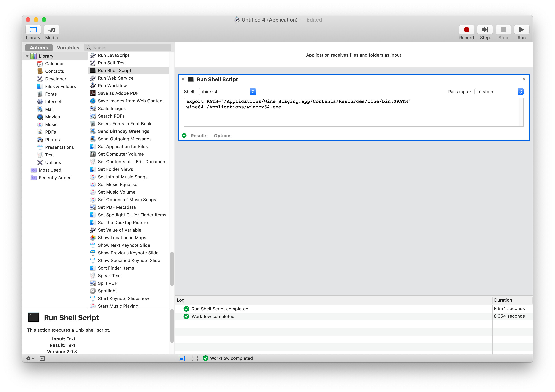Focus the Name search field
Viewport: 555px width, 392px height.
(x=128, y=48)
